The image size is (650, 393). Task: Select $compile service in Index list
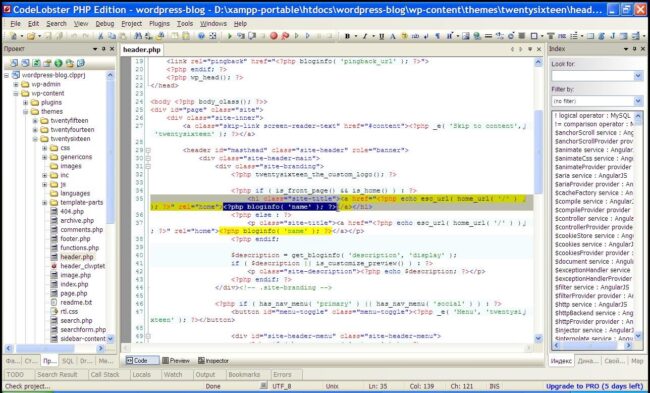[x=594, y=201]
